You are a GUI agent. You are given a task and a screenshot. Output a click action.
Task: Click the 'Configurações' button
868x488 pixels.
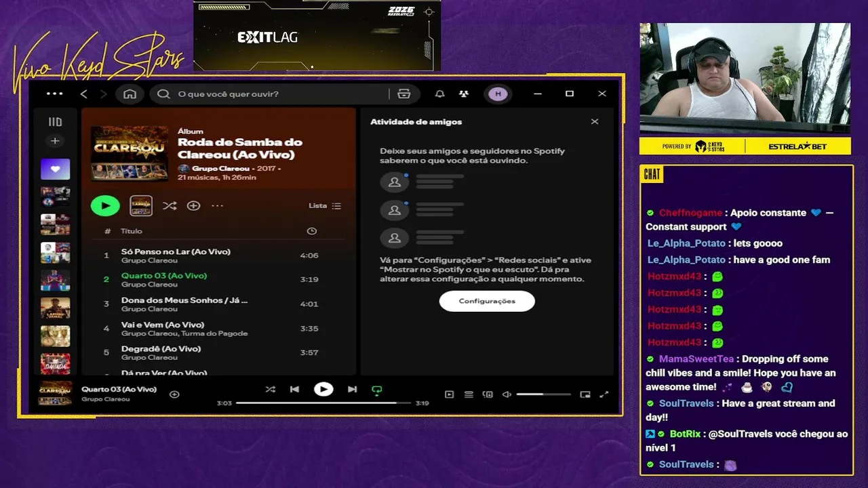(x=487, y=301)
